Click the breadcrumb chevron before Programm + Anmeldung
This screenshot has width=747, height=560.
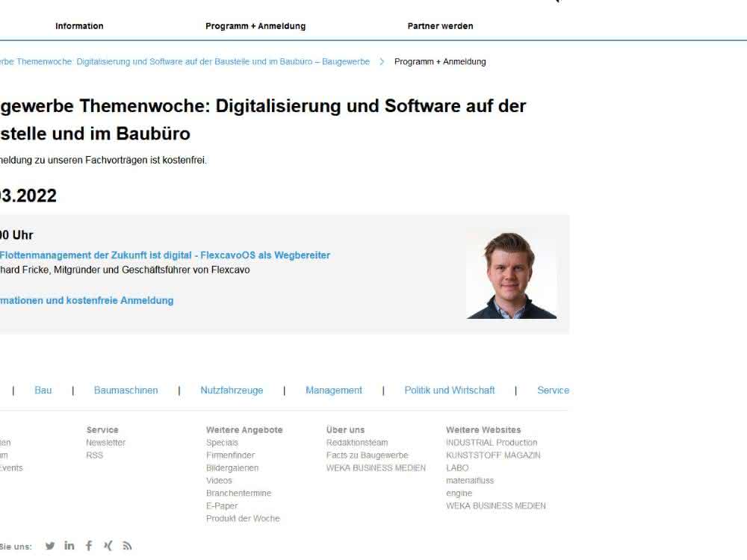[382, 62]
